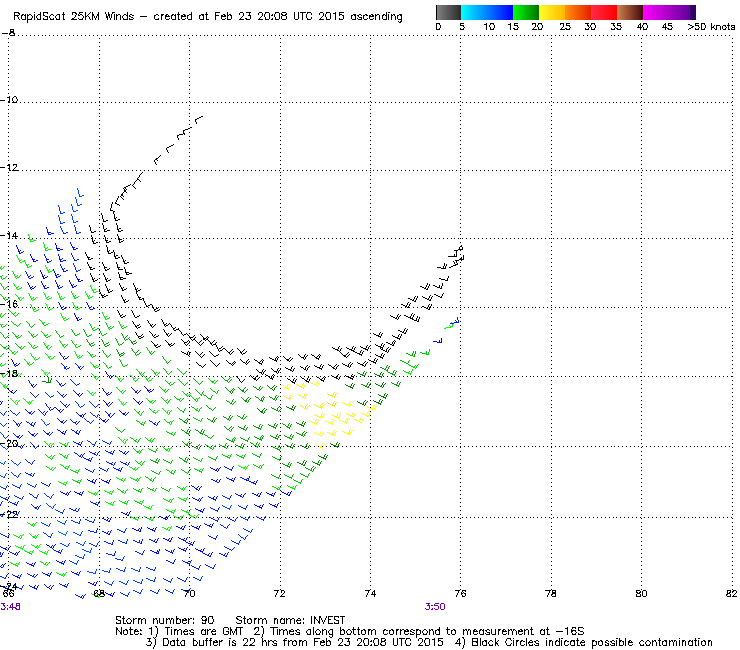This screenshot has width=740, height=650.
Task: Click the latitude label '-16'
Action: click(9, 304)
